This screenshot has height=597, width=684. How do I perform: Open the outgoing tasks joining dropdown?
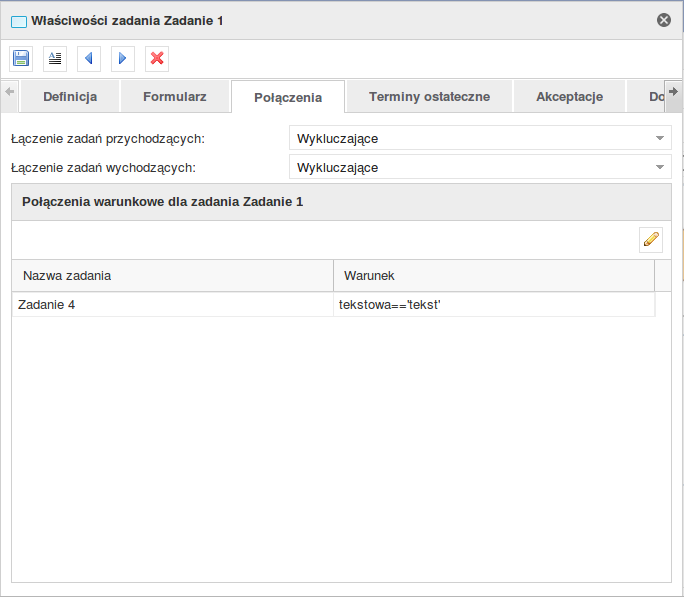[x=480, y=167]
